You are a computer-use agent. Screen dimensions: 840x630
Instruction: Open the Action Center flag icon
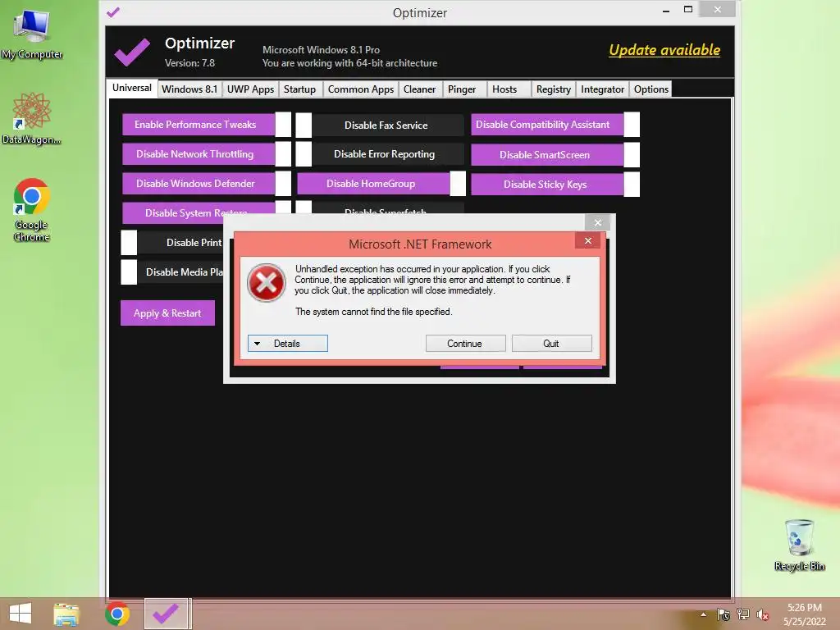[x=724, y=614]
